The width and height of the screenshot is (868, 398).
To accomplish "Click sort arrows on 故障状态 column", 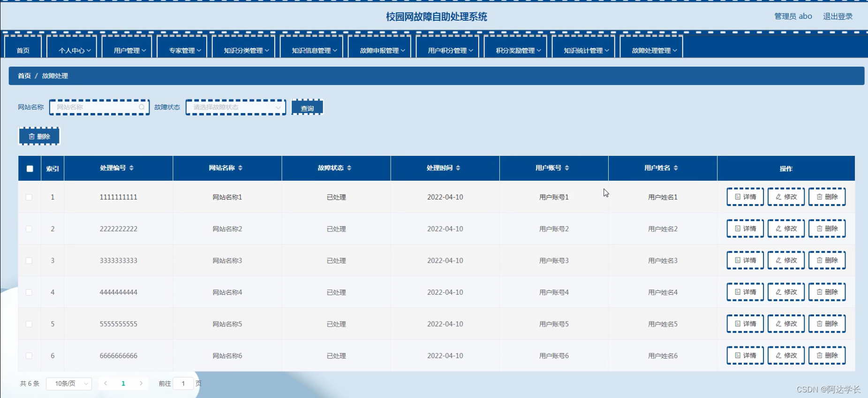I will click(349, 168).
